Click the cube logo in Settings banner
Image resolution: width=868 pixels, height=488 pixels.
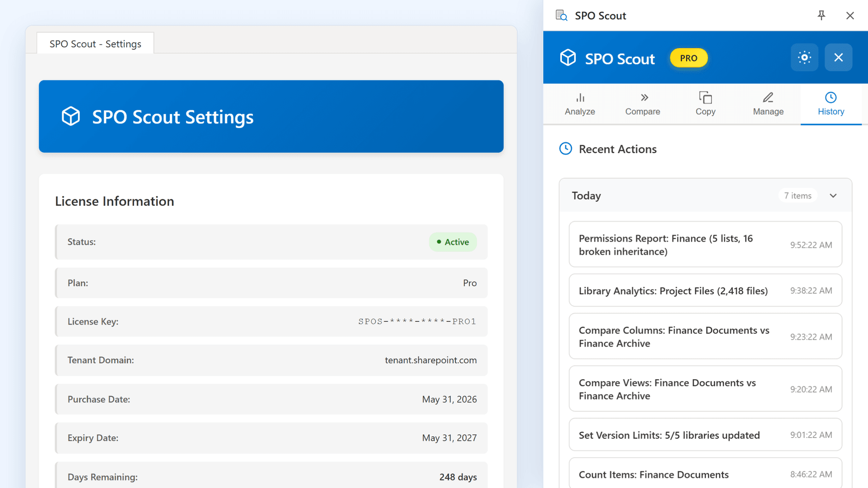click(71, 117)
